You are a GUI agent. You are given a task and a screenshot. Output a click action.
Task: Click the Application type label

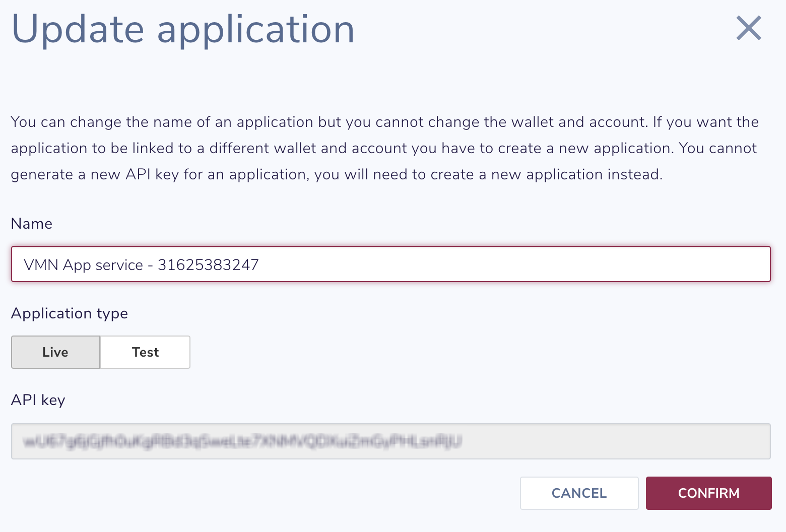pos(70,313)
